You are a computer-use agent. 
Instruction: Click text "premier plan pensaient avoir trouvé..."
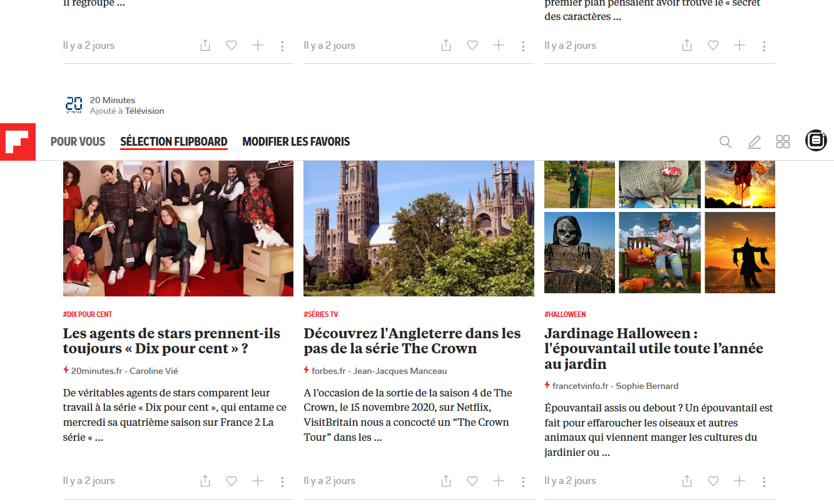[x=653, y=10]
